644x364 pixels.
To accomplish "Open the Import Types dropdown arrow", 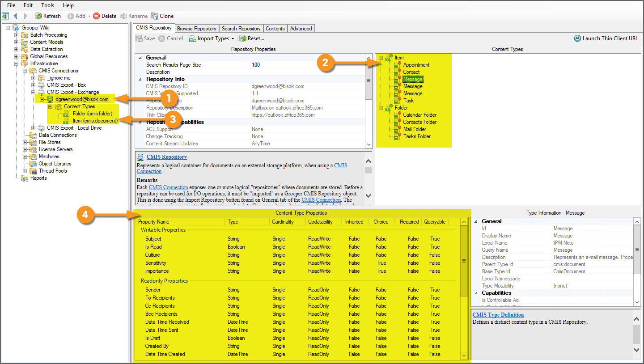I will [x=233, y=39].
